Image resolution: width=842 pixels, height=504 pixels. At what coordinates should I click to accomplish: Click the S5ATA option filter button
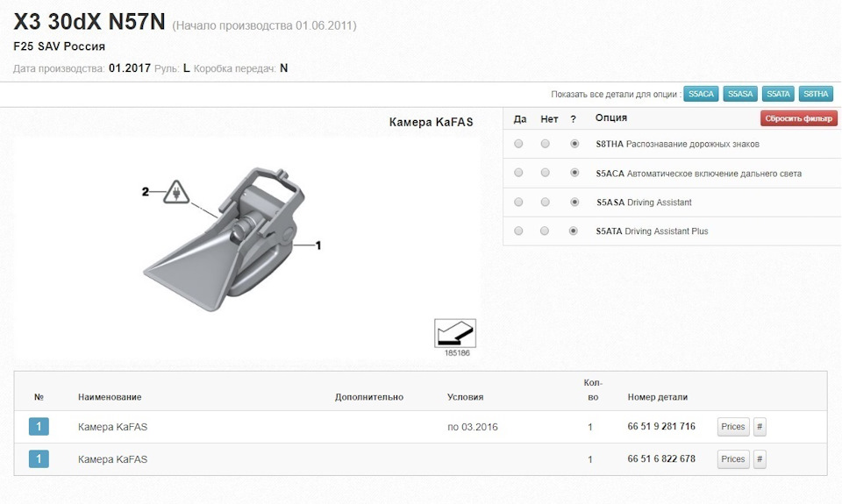778,94
